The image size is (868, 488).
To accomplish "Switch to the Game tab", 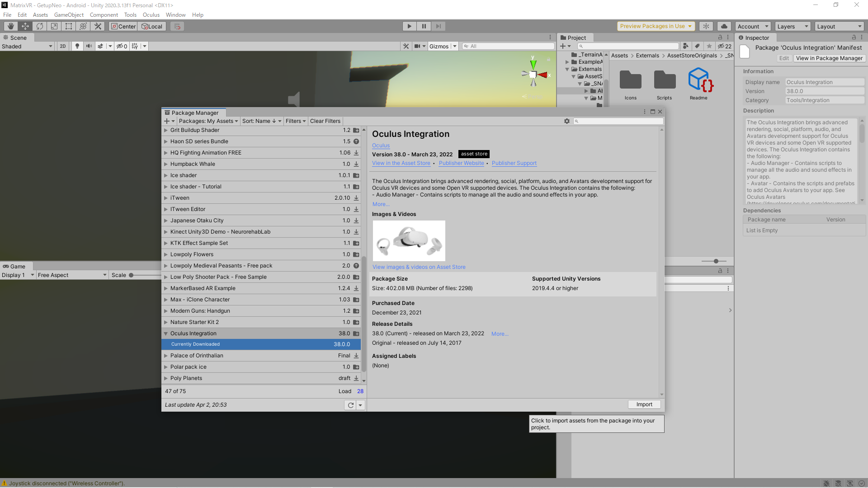I will point(16,266).
